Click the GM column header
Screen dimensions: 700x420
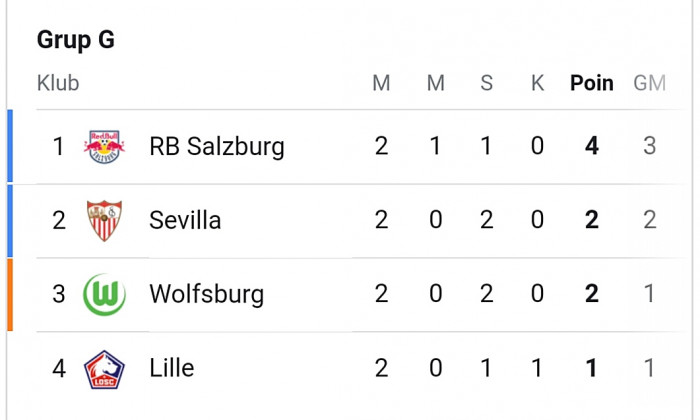tap(650, 83)
